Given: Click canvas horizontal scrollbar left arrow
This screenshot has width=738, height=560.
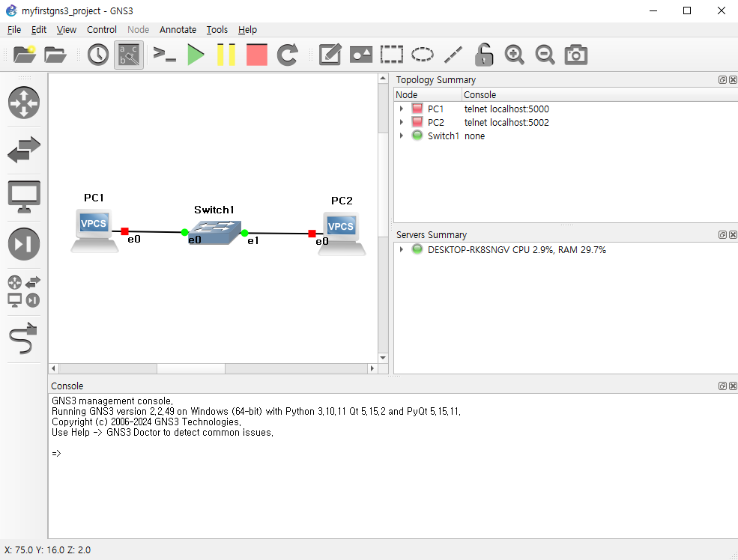Looking at the screenshot, I should [54, 368].
